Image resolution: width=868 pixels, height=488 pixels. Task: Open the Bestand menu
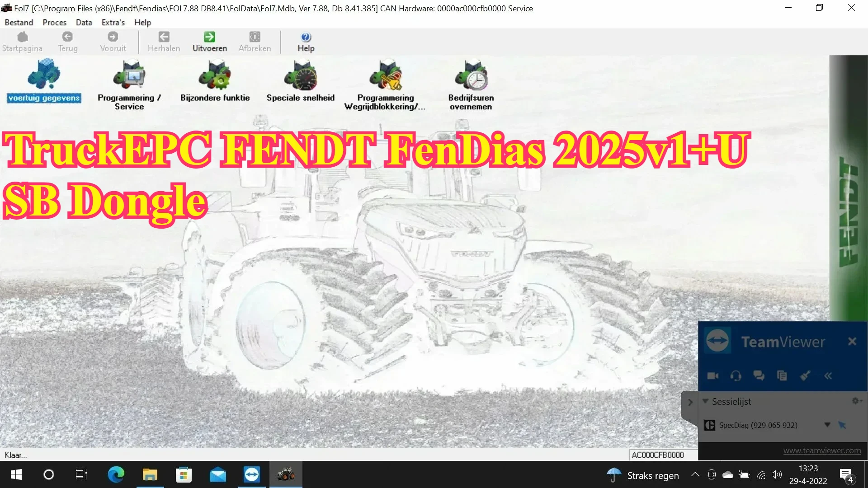click(19, 22)
